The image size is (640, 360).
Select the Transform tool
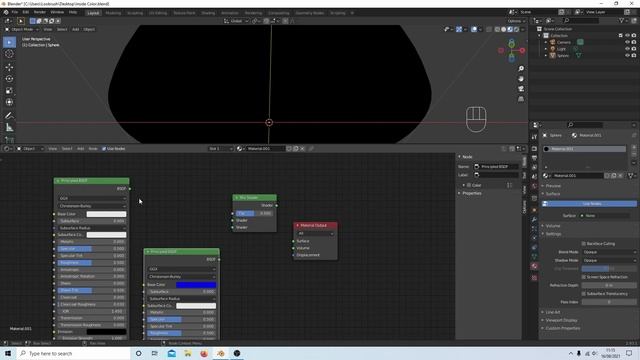tap(9, 102)
